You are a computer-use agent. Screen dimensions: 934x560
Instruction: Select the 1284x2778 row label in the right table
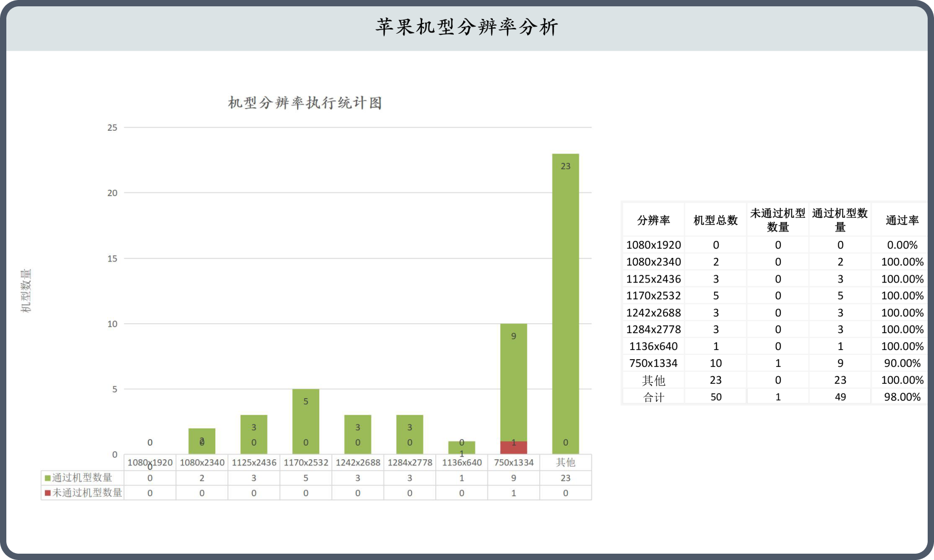pos(653,330)
